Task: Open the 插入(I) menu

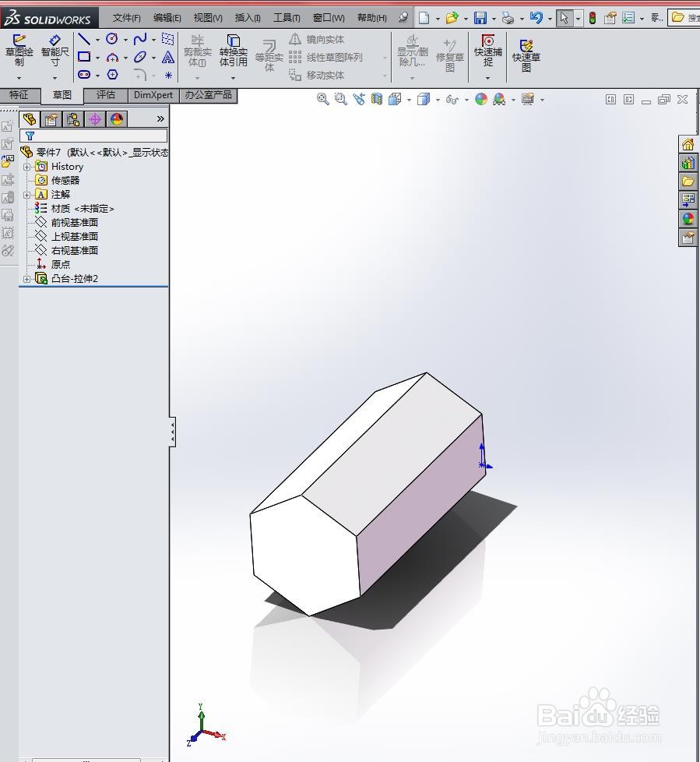Action: coord(248,18)
